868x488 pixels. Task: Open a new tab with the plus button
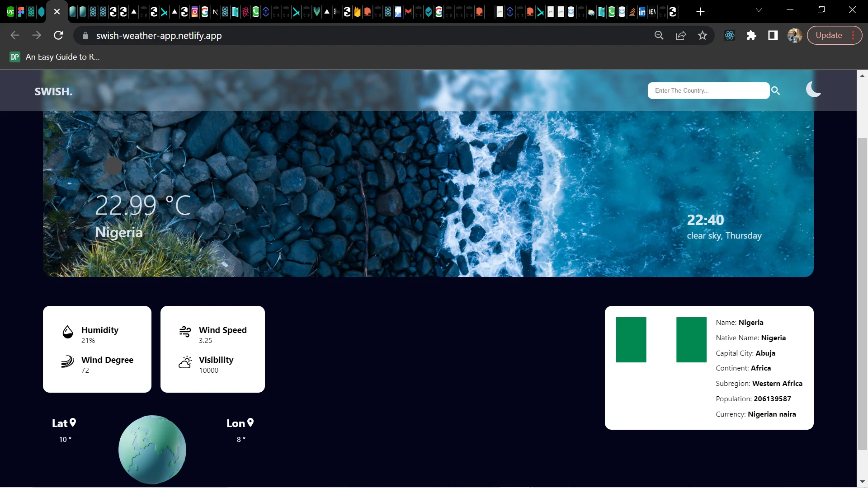click(x=700, y=12)
